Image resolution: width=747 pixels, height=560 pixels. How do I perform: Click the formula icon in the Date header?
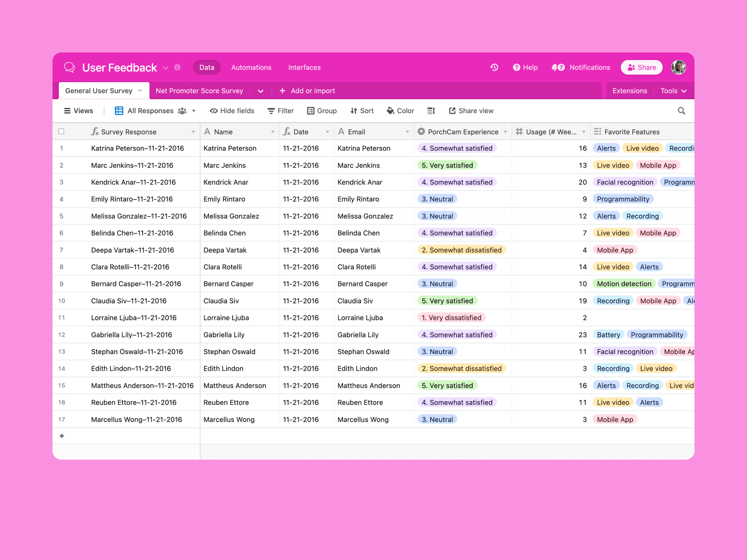(287, 131)
